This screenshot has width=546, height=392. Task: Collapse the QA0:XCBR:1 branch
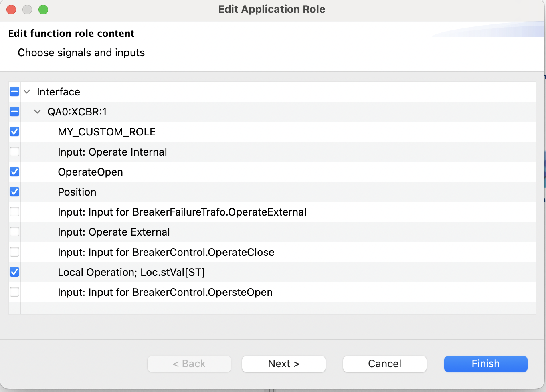coord(37,112)
